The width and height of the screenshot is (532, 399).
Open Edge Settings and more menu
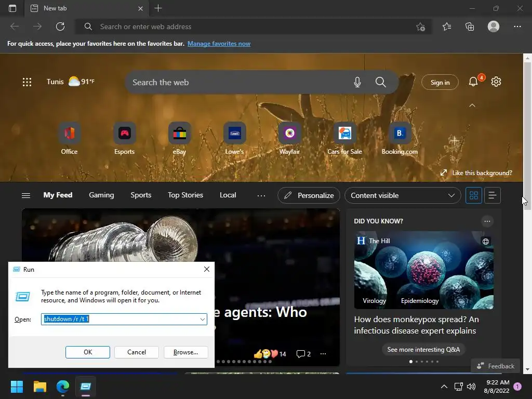[x=517, y=26]
